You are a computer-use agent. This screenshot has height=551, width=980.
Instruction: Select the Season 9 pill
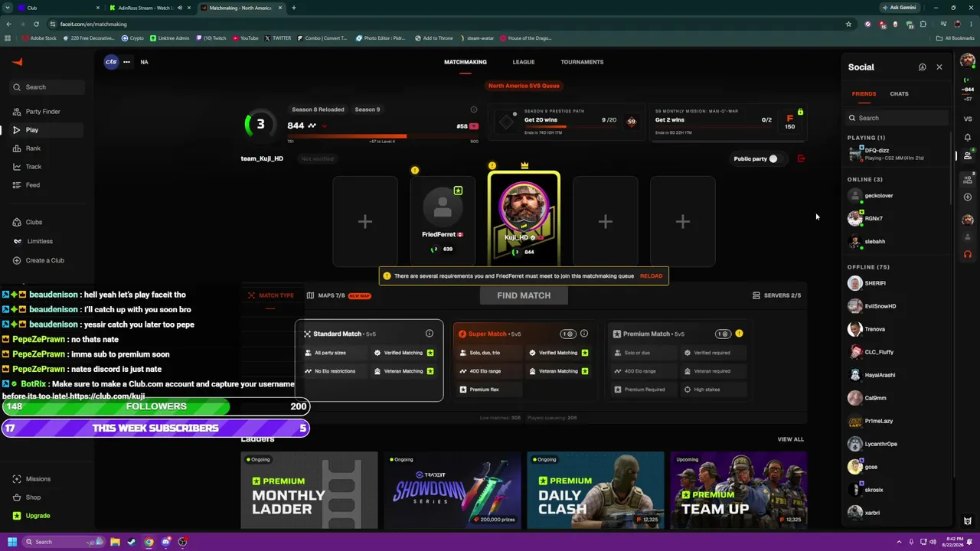(367, 109)
